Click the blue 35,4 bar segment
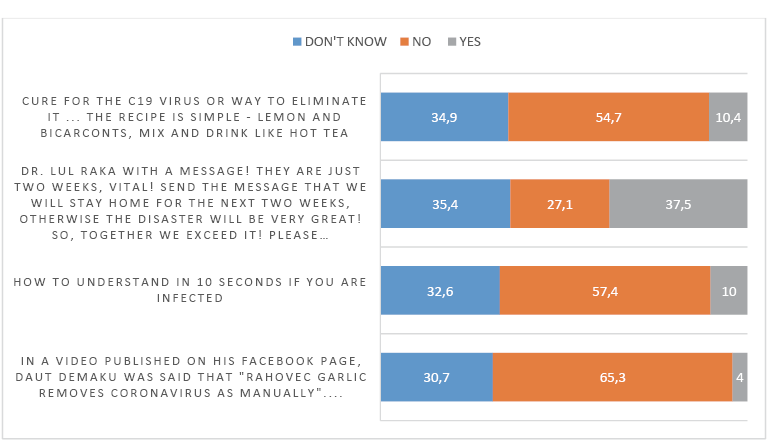Screen dimensions: 770x442 pos(446,206)
